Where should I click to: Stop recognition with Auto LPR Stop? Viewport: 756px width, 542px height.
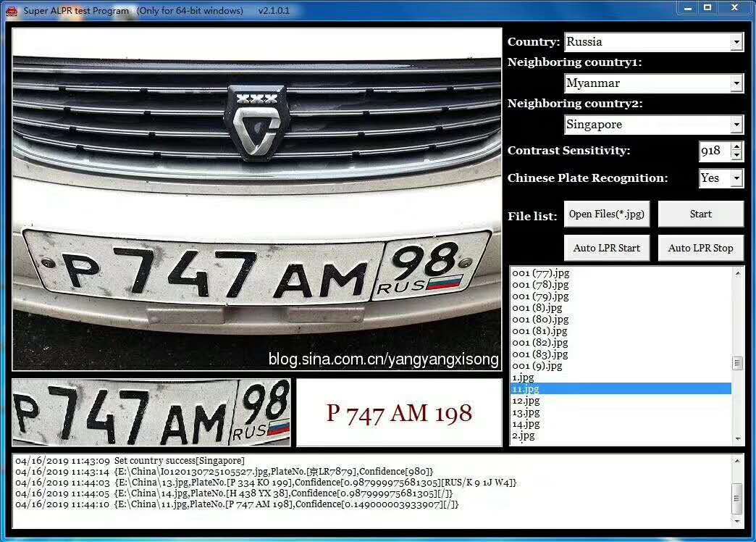pos(700,248)
